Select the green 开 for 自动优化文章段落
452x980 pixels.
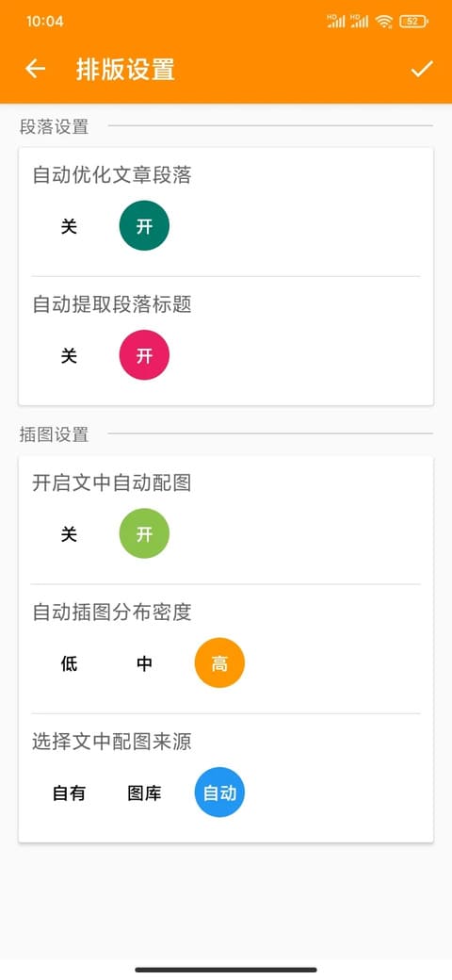(144, 225)
